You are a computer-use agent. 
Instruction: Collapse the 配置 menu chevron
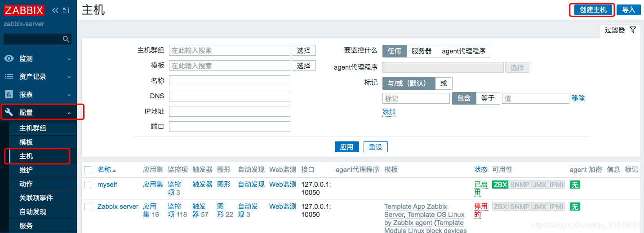69,113
